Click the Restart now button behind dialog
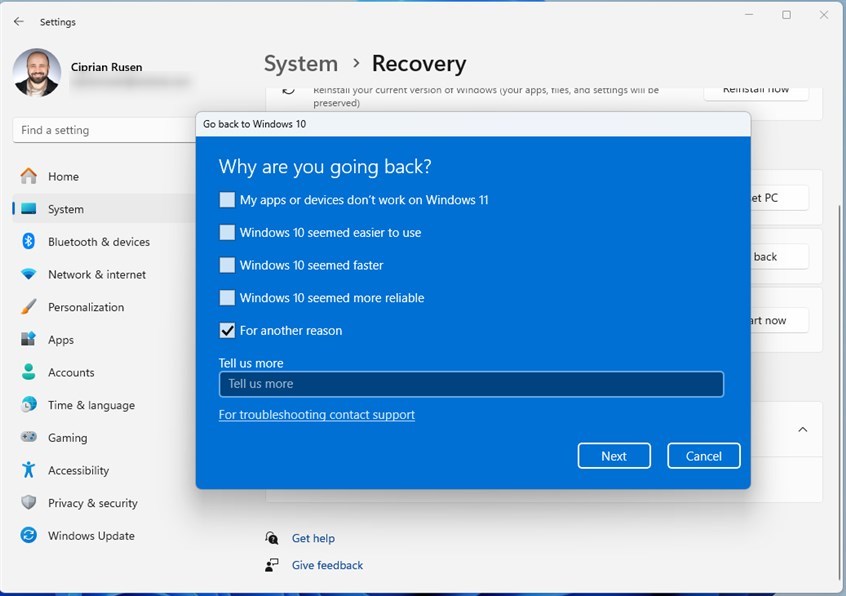Screen dimensions: 846x596 coord(779,320)
